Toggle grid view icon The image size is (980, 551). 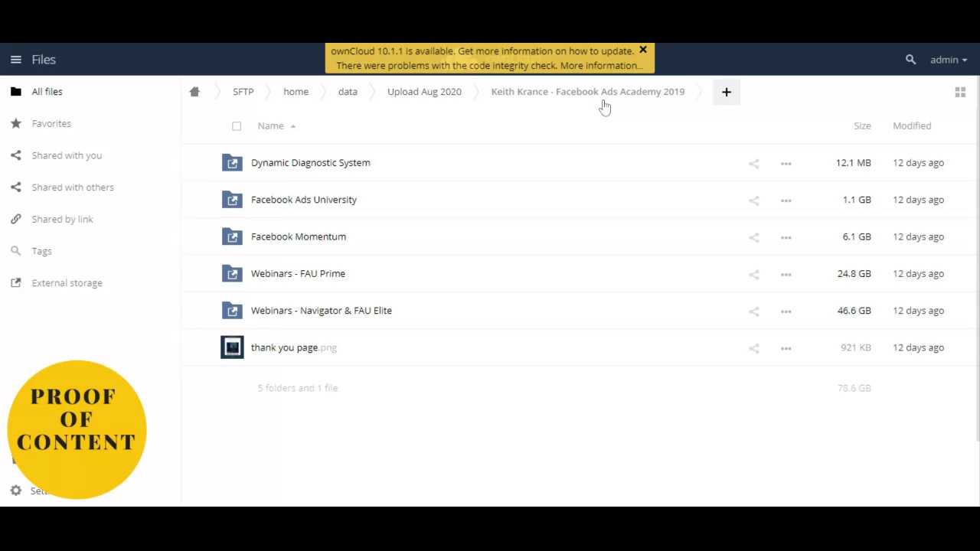[960, 93]
